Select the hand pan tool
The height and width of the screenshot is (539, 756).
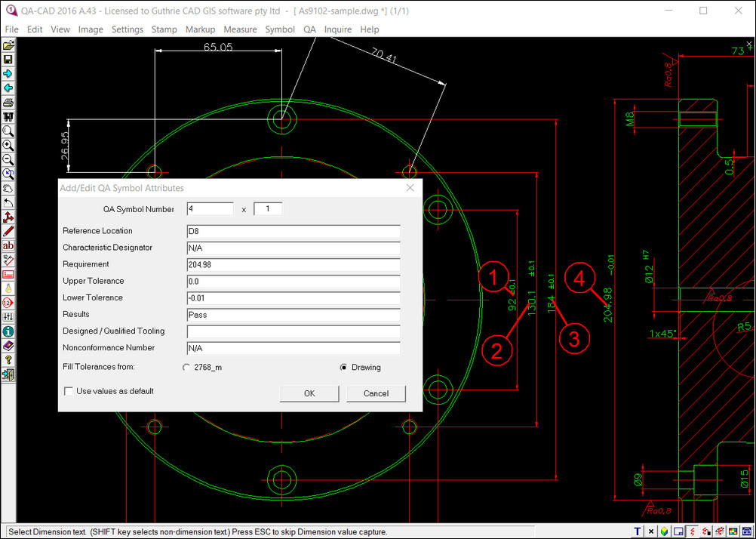click(x=8, y=188)
